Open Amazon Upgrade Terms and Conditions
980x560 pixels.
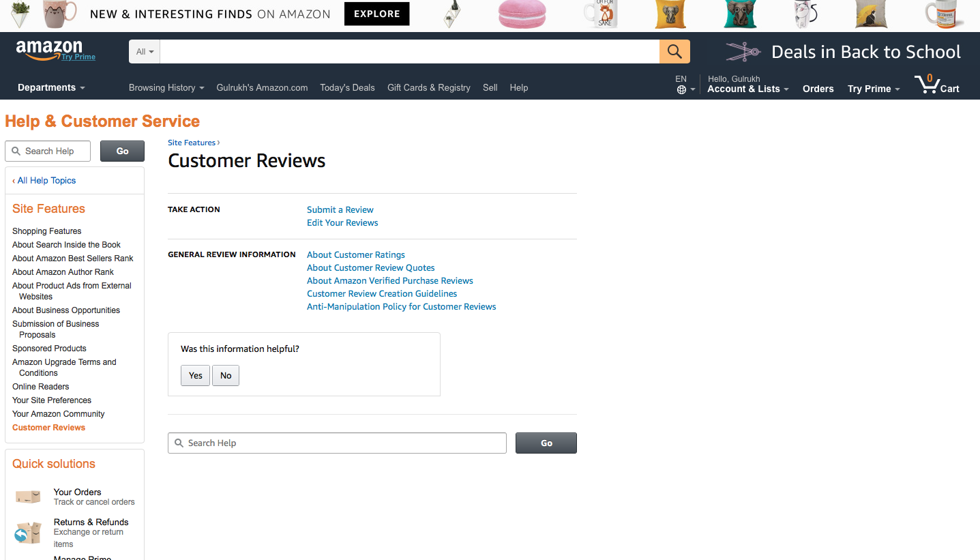(64, 368)
